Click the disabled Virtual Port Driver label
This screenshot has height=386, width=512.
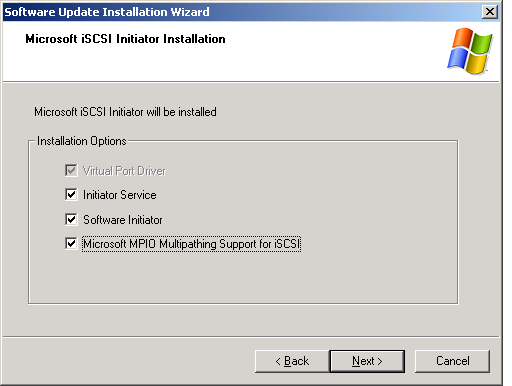coord(124,171)
